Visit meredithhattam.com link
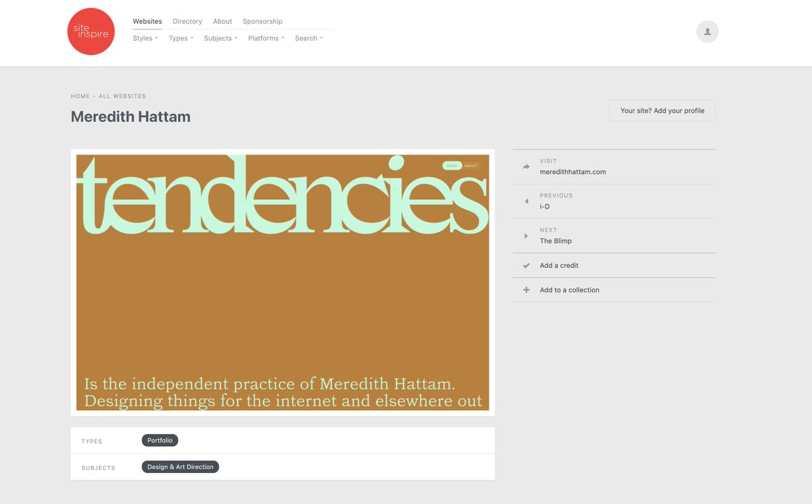The height and width of the screenshot is (504, 812). point(573,172)
